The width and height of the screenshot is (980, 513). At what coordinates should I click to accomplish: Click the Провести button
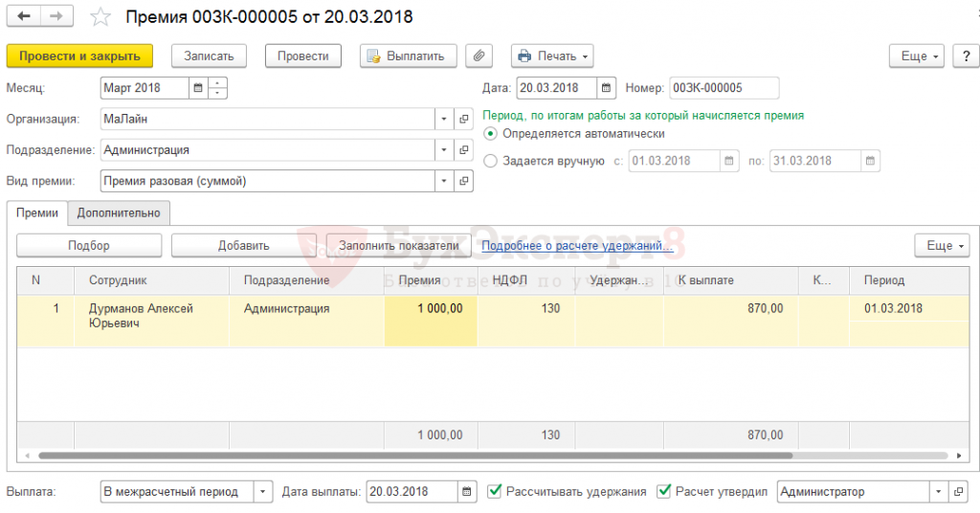tap(303, 56)
